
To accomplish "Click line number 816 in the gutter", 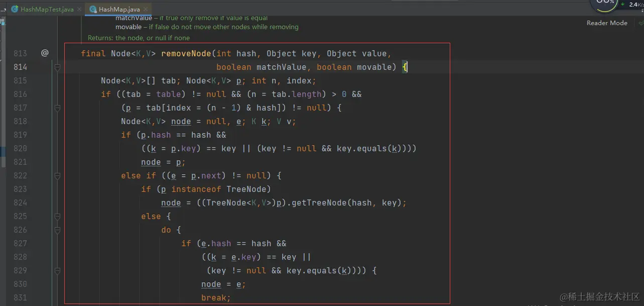I will 21,94.
